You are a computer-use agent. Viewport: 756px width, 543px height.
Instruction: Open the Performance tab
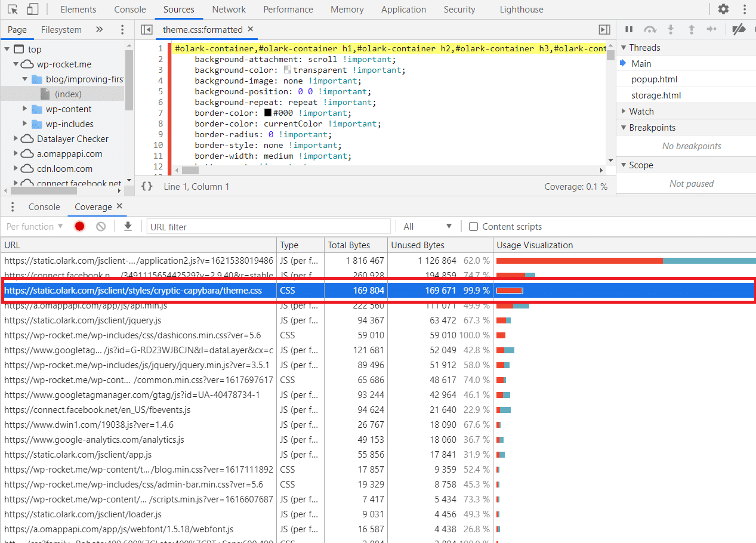288,10
